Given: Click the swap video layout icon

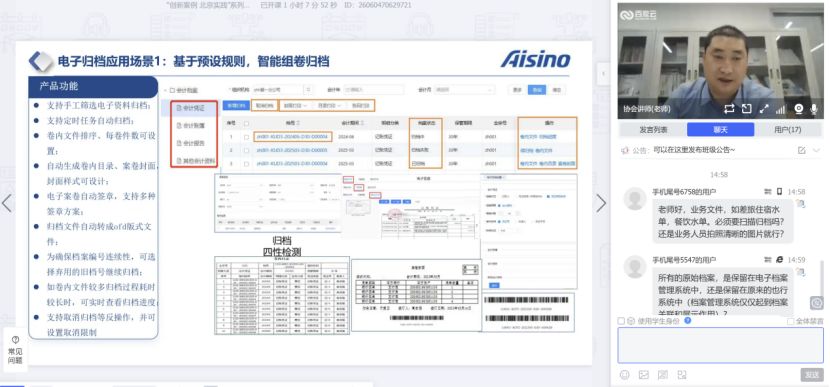Looking at the screenshot, I should click(x=729, y=109).
